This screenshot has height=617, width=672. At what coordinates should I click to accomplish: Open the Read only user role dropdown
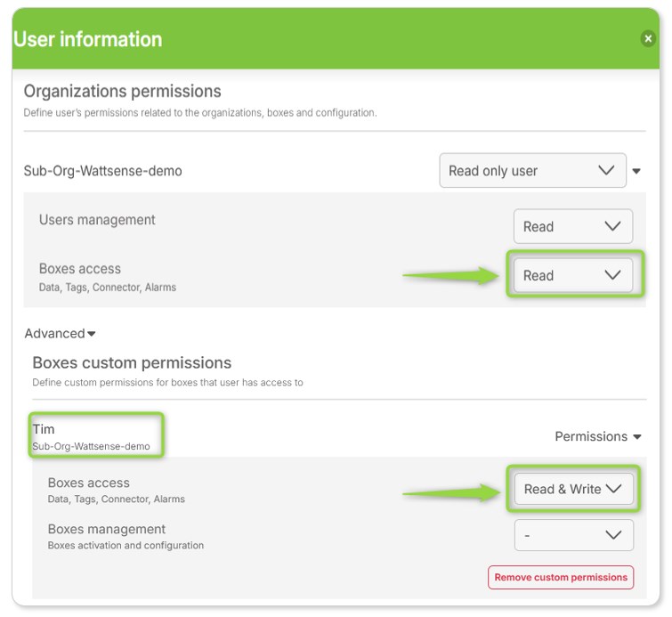coord(532,171)
